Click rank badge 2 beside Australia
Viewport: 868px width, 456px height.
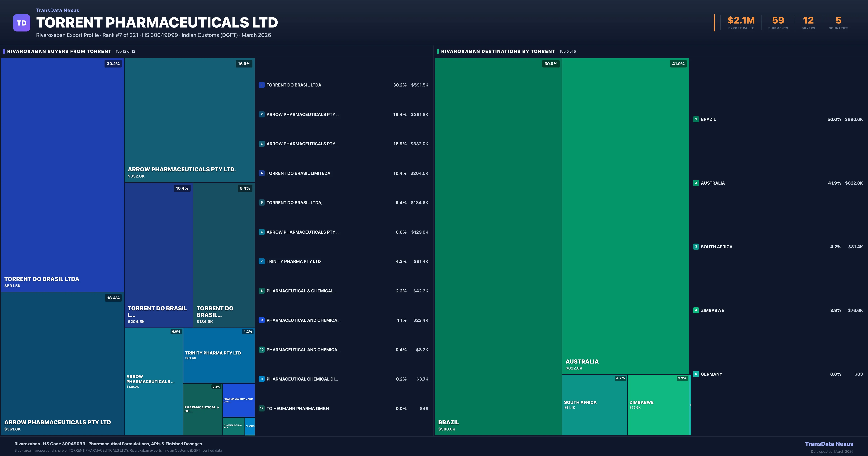click(x=696, y=183)
